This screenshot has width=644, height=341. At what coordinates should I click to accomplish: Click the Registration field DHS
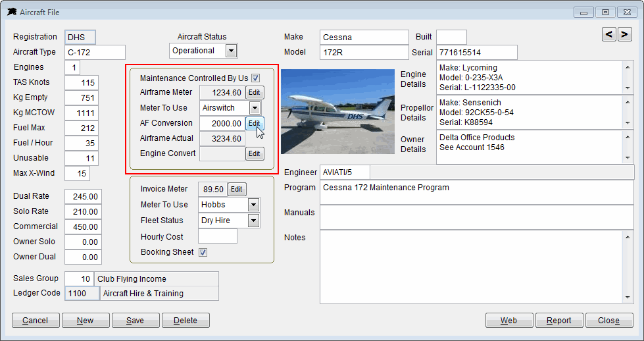tap(80, 37)
